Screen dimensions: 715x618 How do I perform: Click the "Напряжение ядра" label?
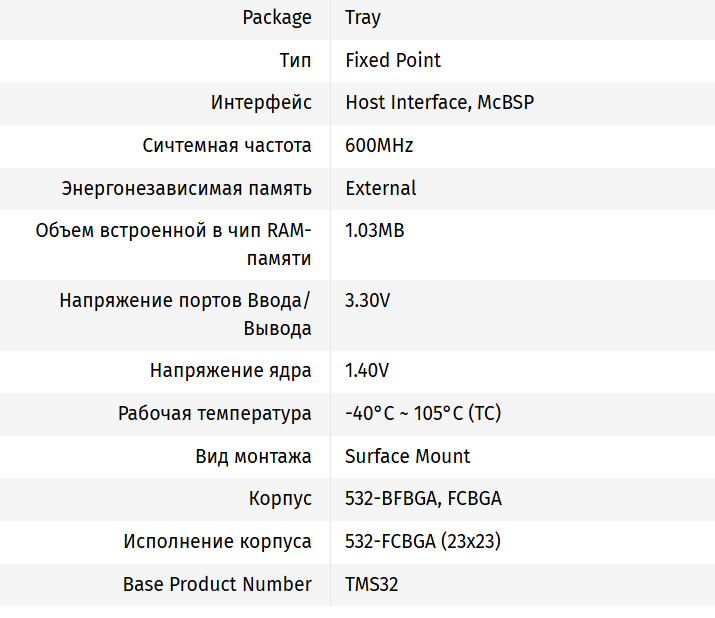[231, 371]
